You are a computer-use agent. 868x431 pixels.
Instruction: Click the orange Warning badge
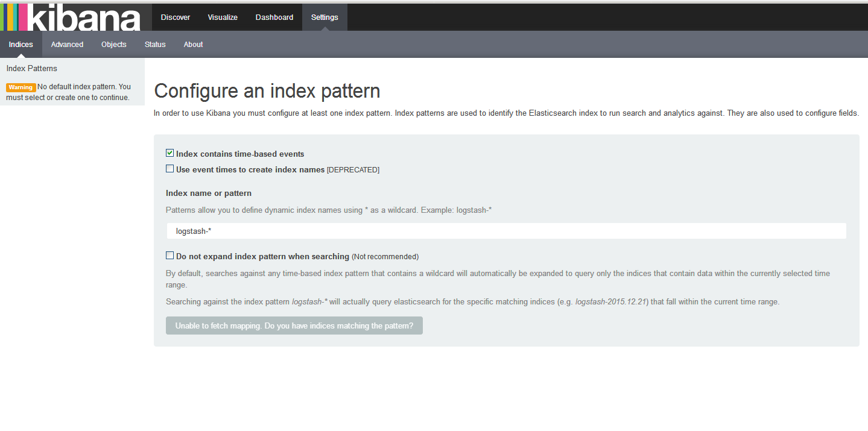tap(21, 87)
